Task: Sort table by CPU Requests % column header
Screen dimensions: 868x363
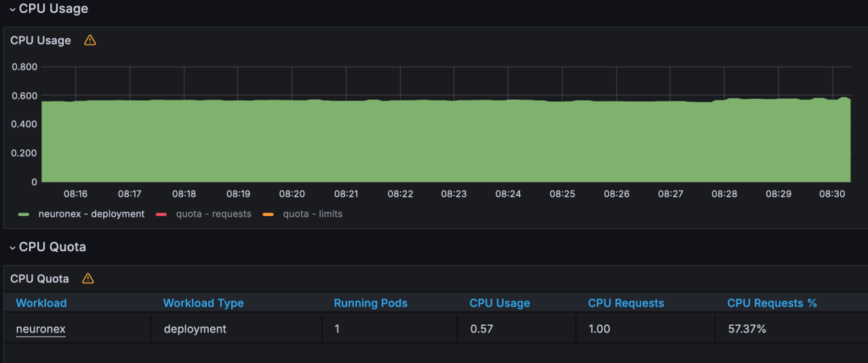Action: pos(772,303)
